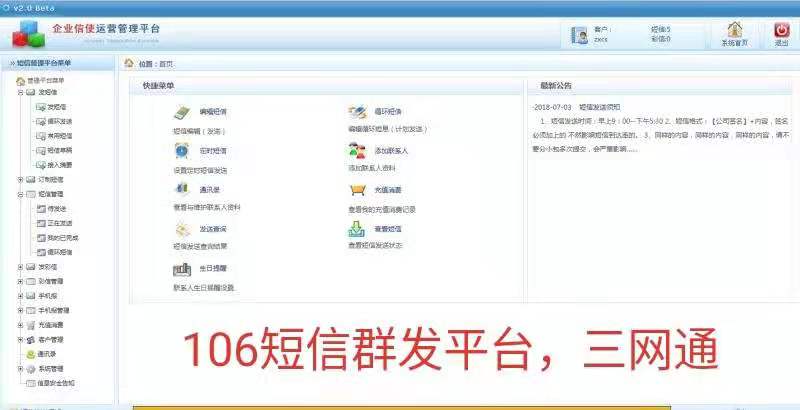This screenshot has width=800, height=410.
Task: Click the 最新公告 panel header
Action: (556, 86)
